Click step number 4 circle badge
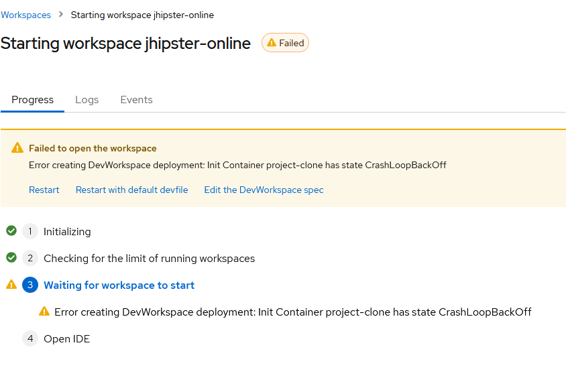The height and width of the screenshot is (392, 566). click(30, 338)
